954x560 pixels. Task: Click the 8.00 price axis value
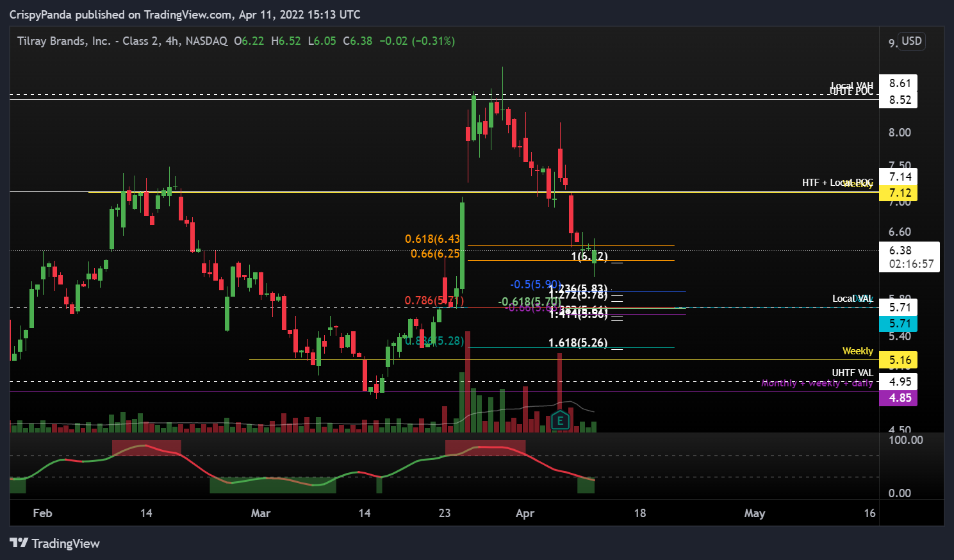[900, 133]
